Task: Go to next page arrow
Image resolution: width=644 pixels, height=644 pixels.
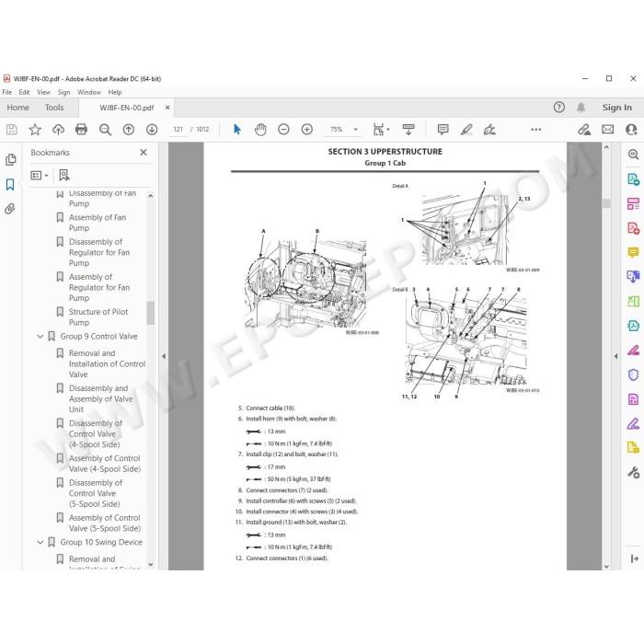Action: [152, 130]
